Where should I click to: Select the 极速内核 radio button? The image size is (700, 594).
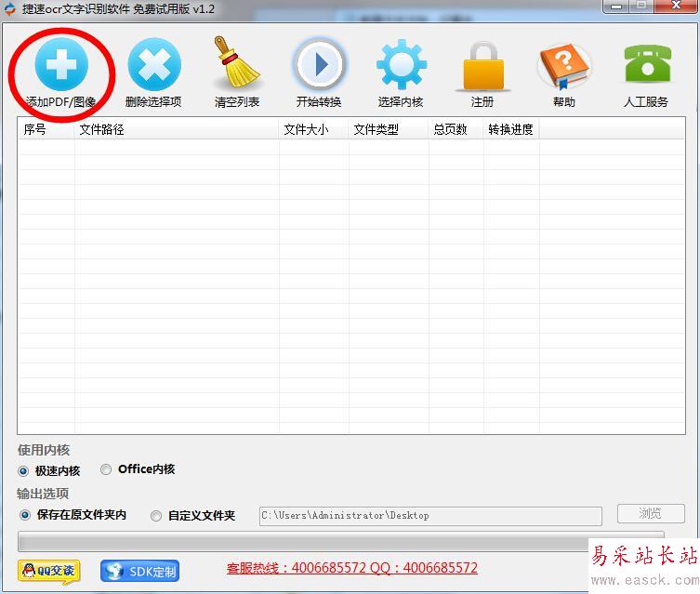pos(22,470)
